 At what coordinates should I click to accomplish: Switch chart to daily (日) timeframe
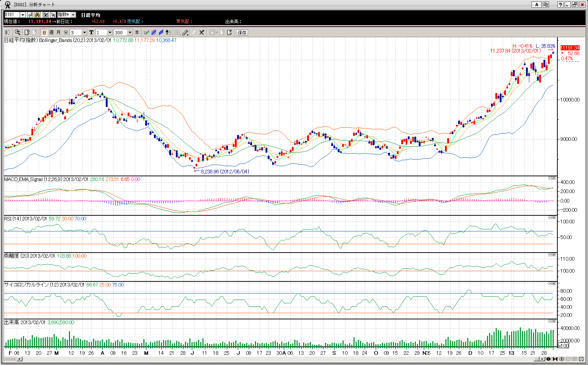click(44, 32)
